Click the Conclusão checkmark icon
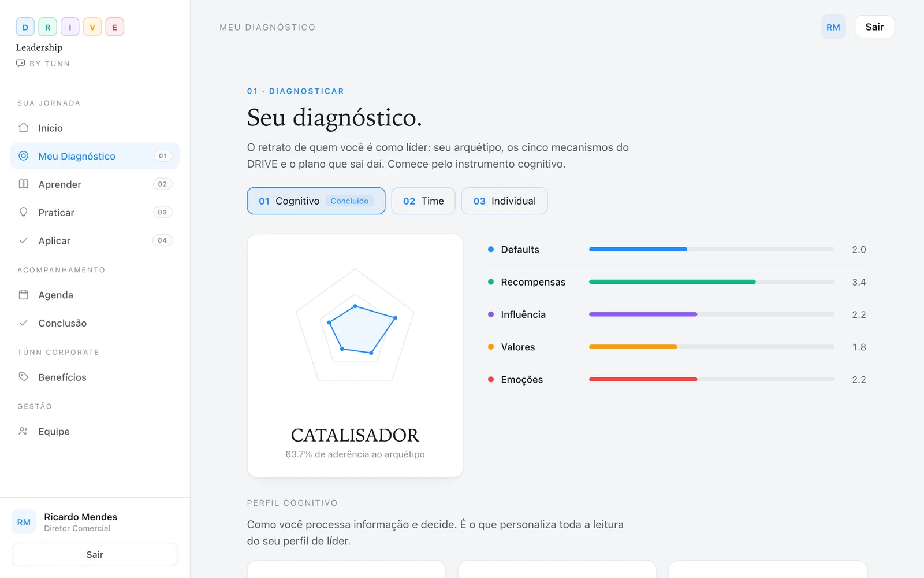Screen dimensions: 924x578 (x=24, y=323)
